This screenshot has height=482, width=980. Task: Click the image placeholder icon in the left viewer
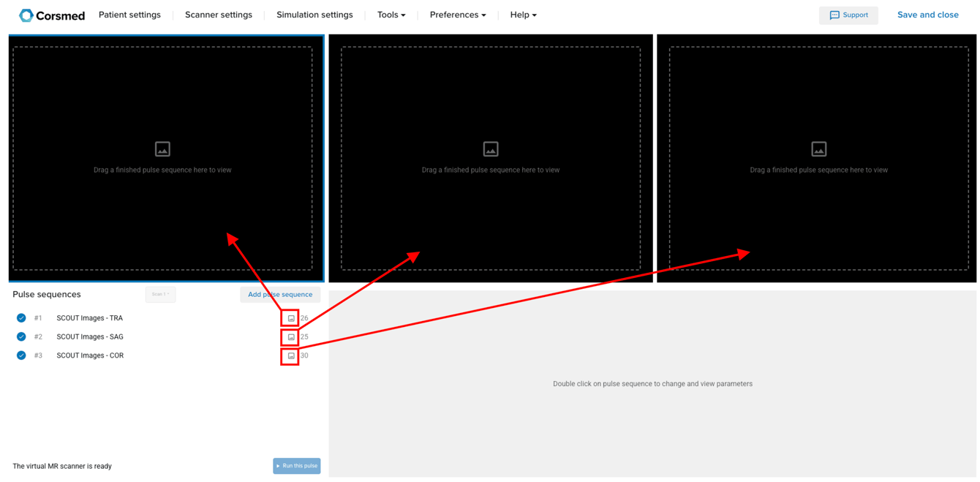(162, 149)
